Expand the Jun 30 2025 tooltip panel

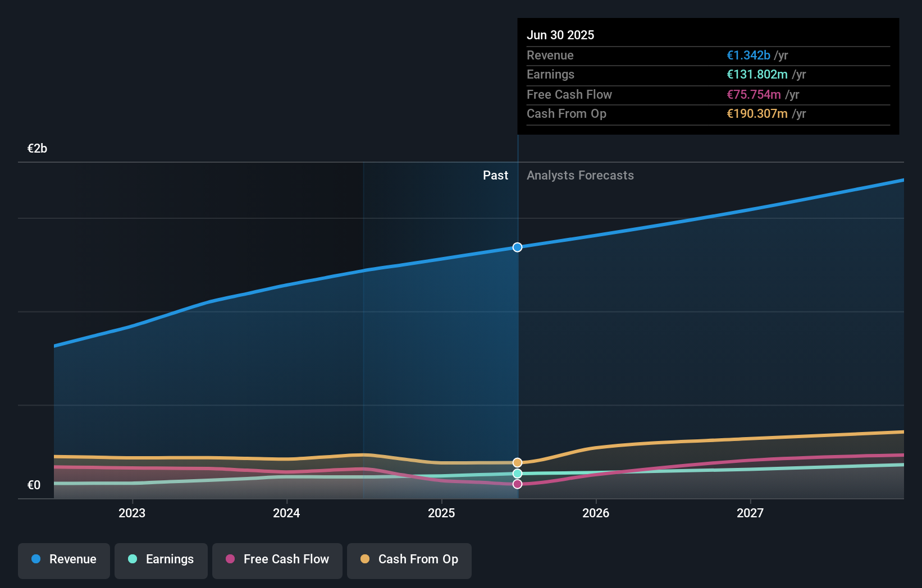pos(560,35)
